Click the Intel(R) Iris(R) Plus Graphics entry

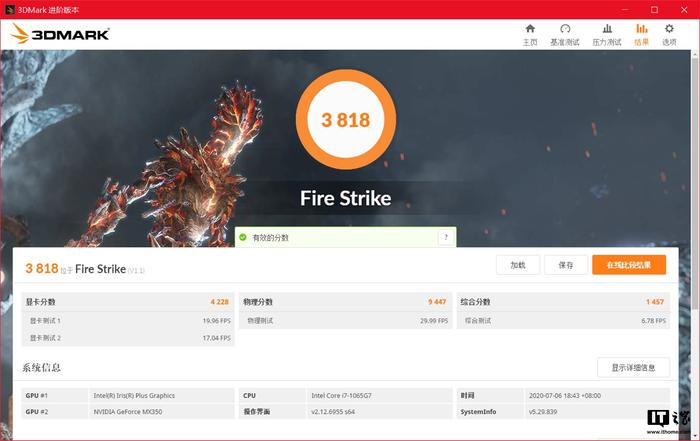134,395
